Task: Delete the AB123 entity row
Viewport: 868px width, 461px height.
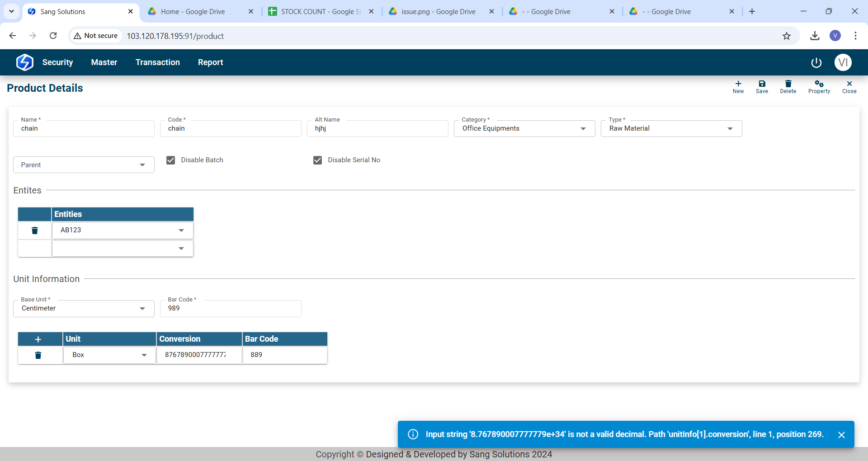Action: click(35, 230)
